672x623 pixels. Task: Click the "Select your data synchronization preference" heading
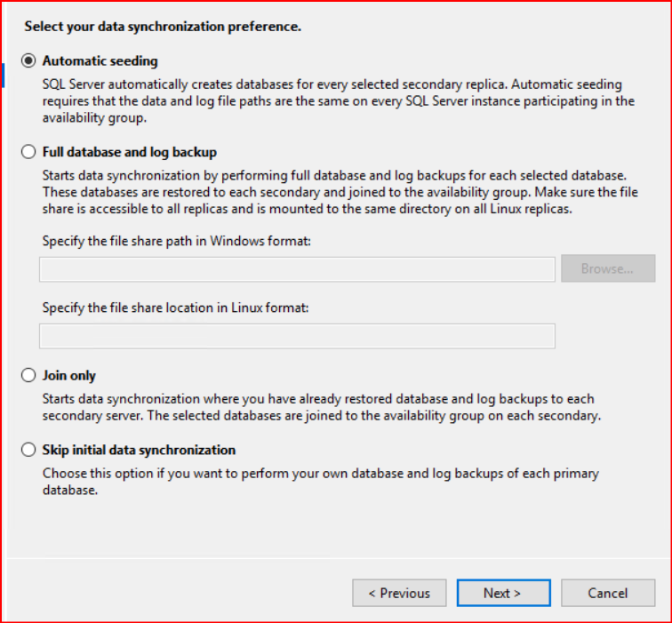[x=163, y=27]
